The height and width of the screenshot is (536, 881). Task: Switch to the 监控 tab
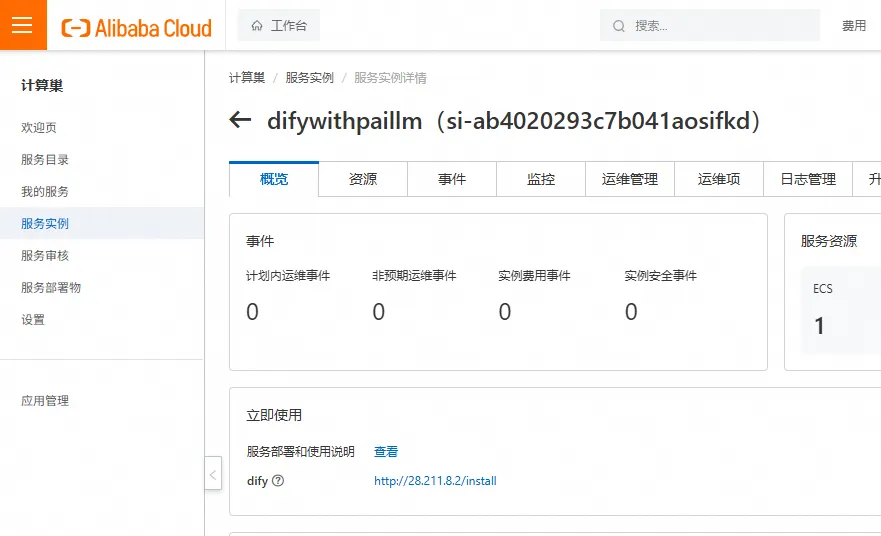[541, 179]
